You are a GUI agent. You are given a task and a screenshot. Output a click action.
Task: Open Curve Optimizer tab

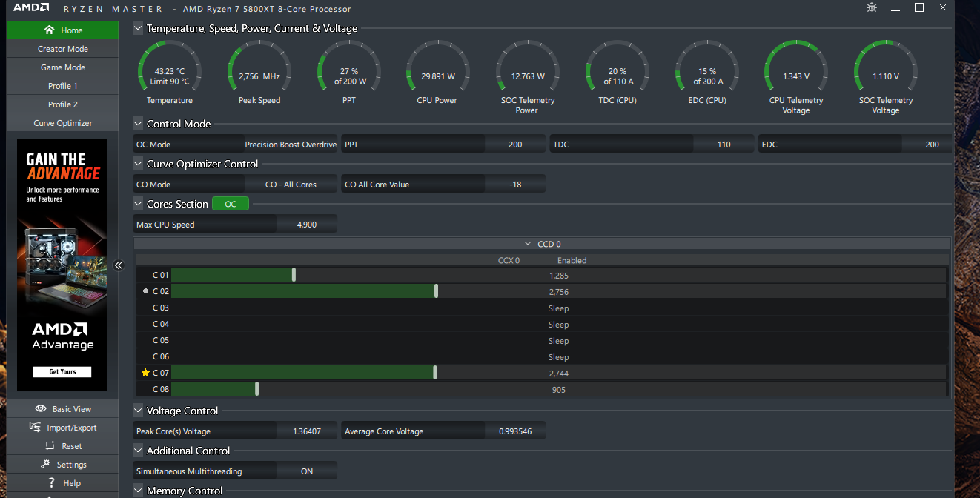(x=62, y=123)
